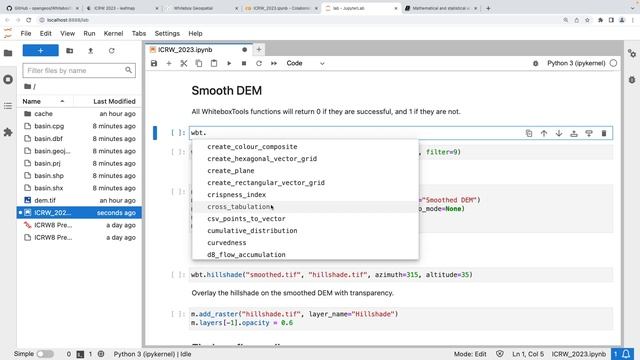Select Python 3 (ipykernel) kernel name
The image size is (640, 360).
tap(576, 63)
